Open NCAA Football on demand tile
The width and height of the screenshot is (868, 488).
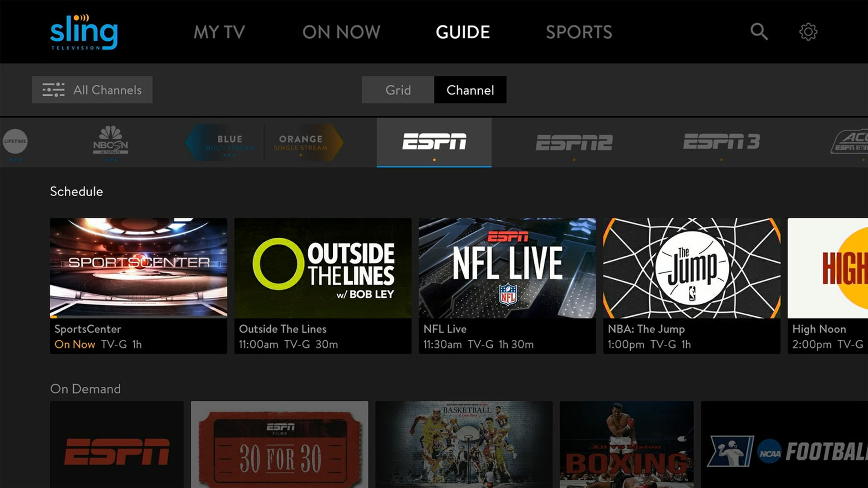pos(784,445)
